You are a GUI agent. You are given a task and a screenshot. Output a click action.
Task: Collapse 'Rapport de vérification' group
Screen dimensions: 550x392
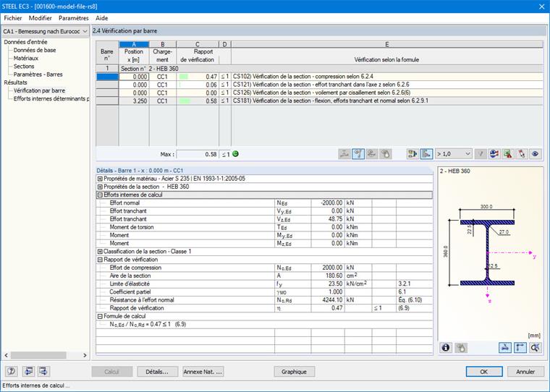tap(100, 260)
